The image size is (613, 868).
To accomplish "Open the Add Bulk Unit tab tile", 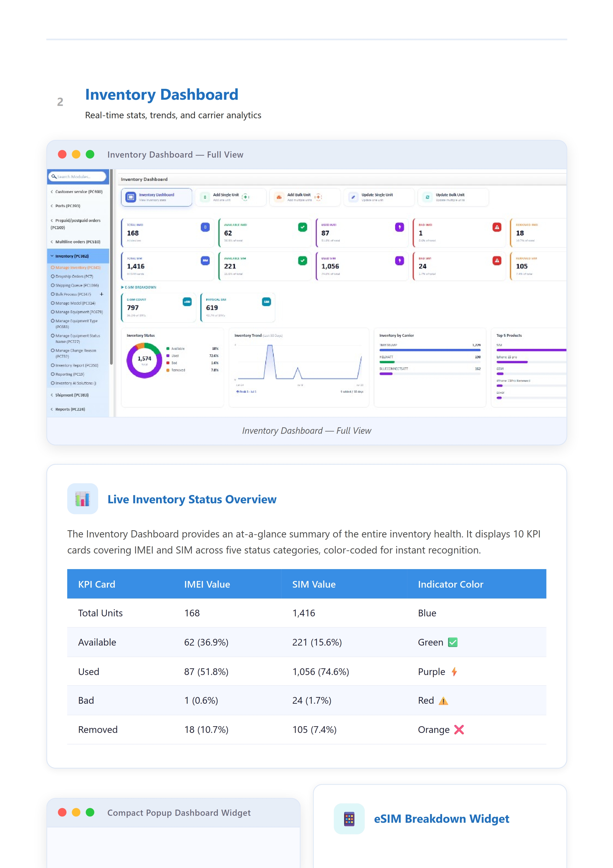I will (x=305, y=197).
